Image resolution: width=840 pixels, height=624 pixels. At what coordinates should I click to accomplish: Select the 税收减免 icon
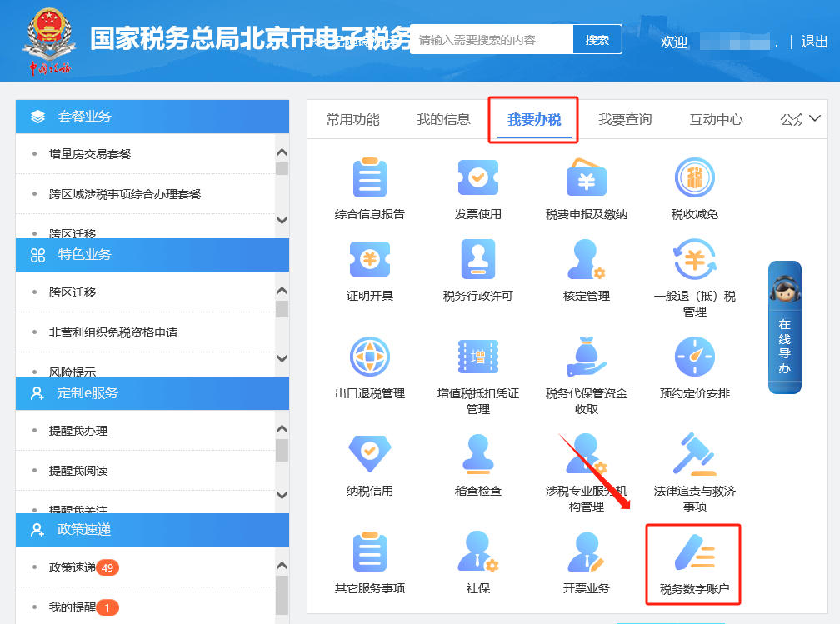point(694,178)
